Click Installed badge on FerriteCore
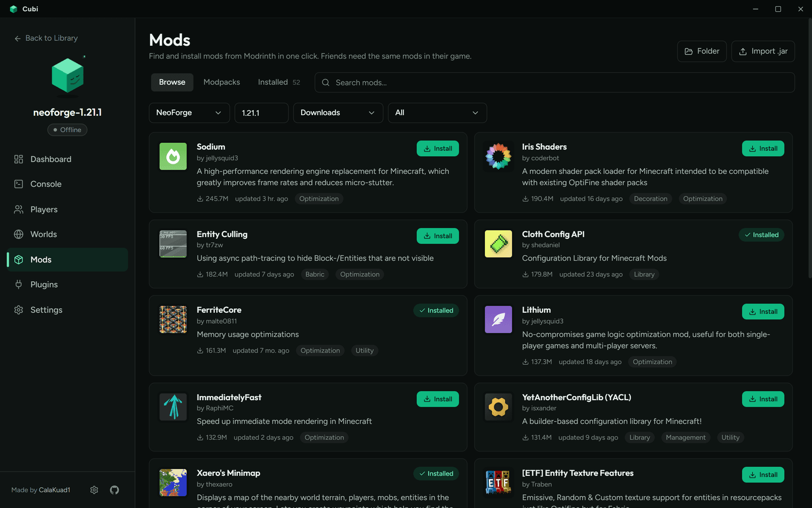 (436, 310)
